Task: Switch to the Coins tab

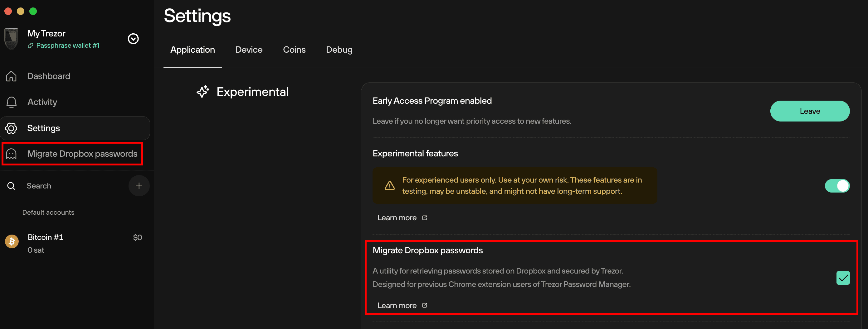Action: (x=294, y=50)
